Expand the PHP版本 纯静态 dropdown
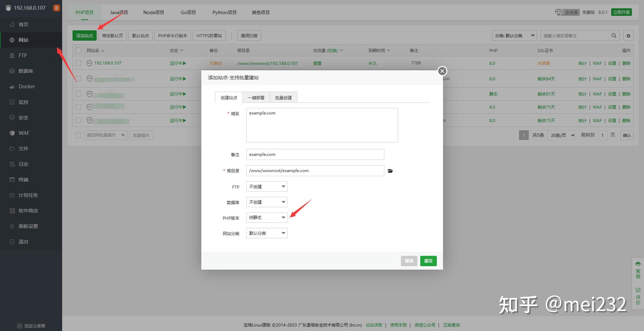 tap(267, 218)
